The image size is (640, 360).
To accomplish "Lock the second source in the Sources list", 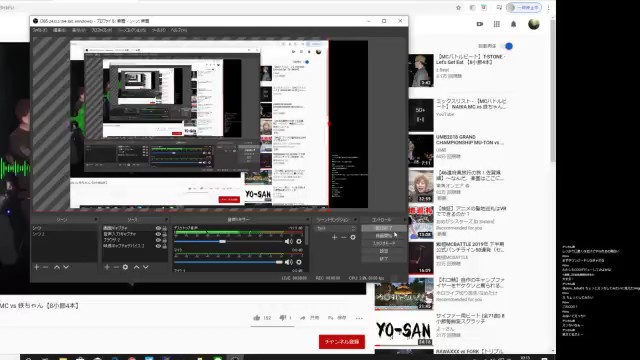I will (x=164, y=234).
